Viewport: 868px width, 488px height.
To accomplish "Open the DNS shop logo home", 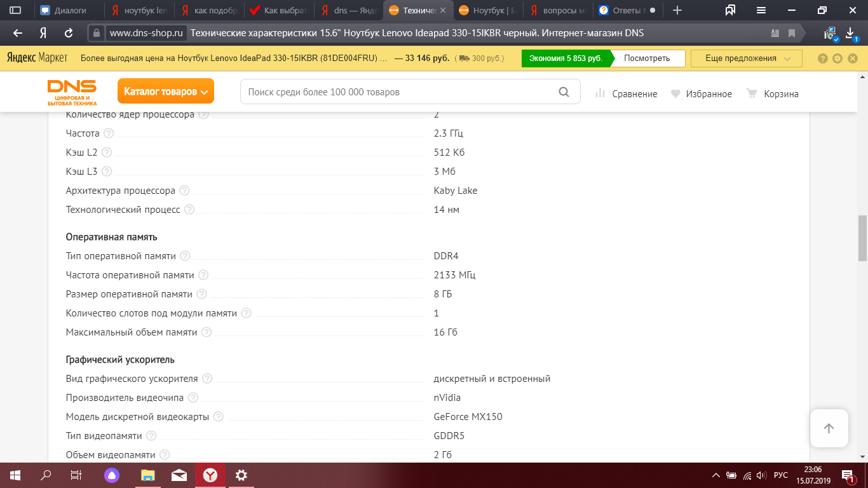I will (x=72, y=92).
